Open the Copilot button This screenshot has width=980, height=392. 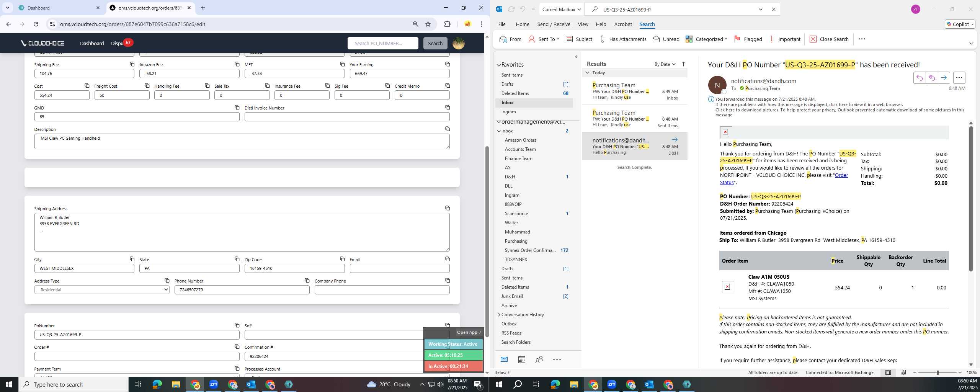click(960, 24)
